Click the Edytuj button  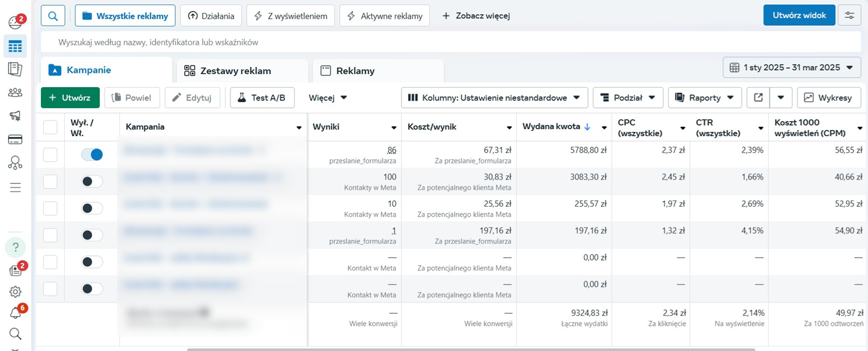(192, 98)
